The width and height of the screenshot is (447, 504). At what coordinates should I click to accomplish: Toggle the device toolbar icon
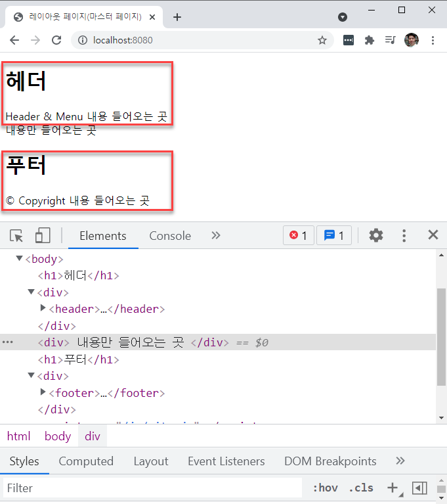click(x=42, y=236)
